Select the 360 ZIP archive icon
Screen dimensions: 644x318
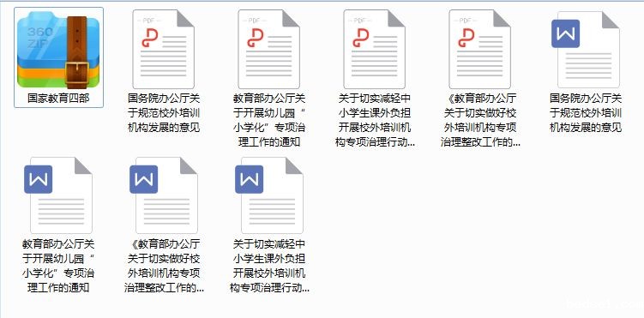58,50
